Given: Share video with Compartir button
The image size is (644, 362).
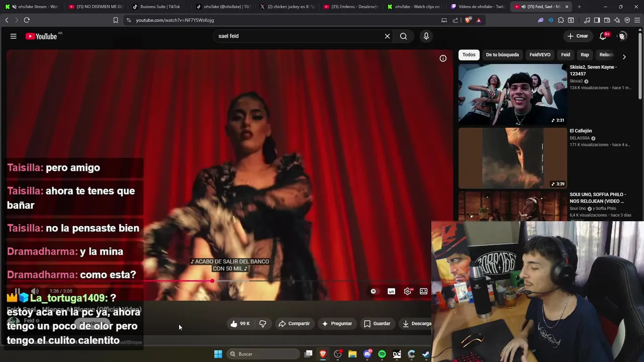Looking at the screenshot, I should tap(294, 324).
